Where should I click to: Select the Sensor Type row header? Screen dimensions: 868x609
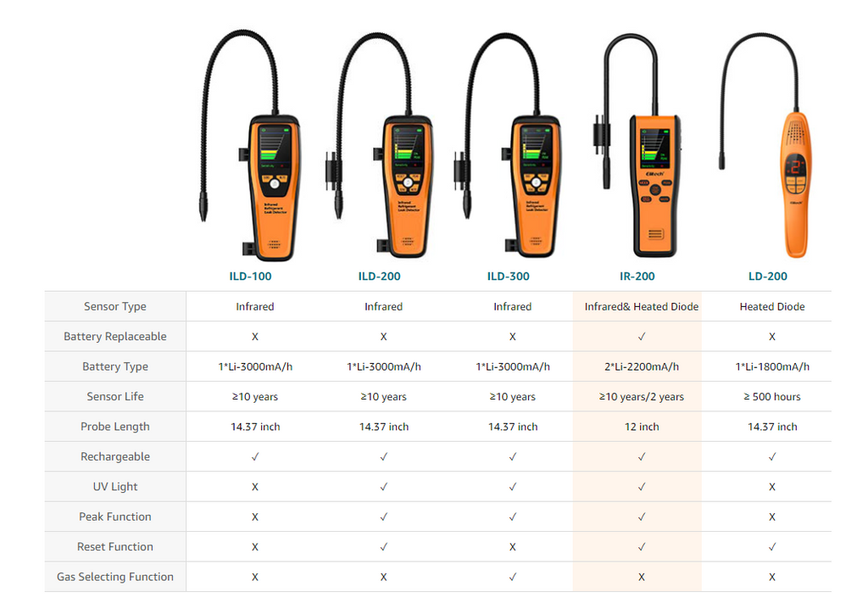click(x=115, y=306)
